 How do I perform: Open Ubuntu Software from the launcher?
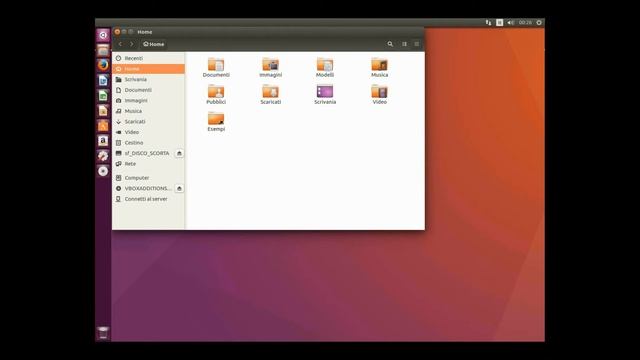tap(103, 126)
